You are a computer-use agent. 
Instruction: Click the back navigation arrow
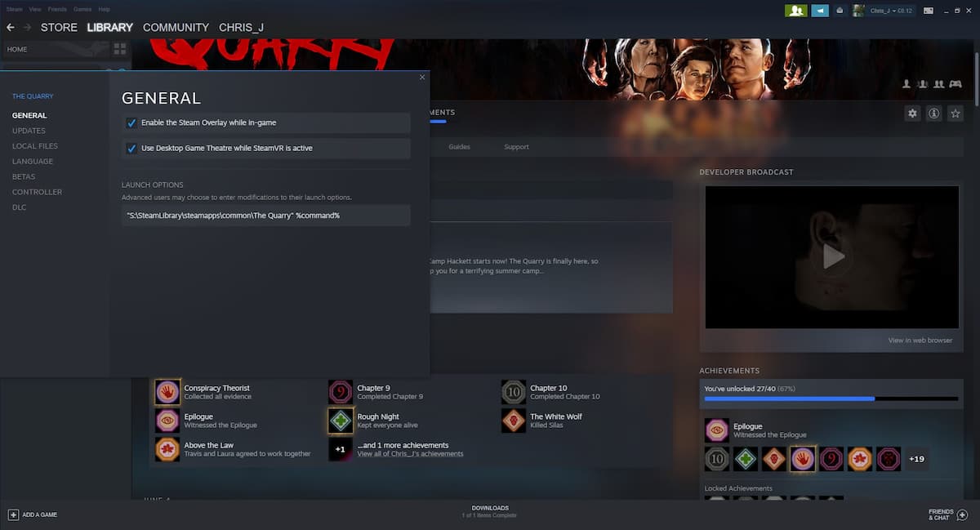pyautogui.click(x=11, y=28)
